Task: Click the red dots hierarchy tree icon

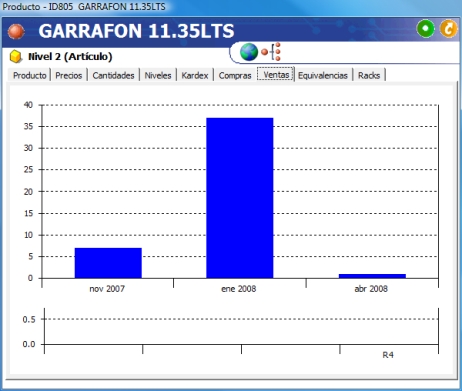Action: [x=271, y=52]
